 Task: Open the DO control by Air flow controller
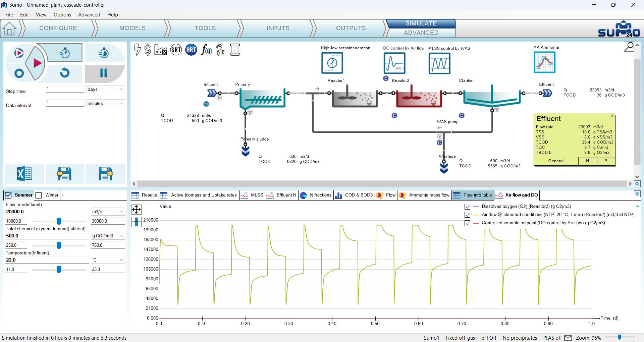394,63
